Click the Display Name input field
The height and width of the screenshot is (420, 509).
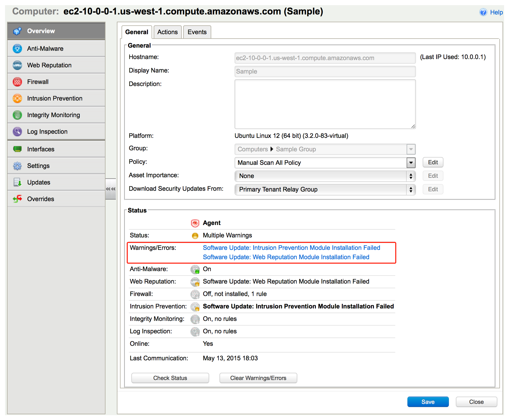point(325,71)
